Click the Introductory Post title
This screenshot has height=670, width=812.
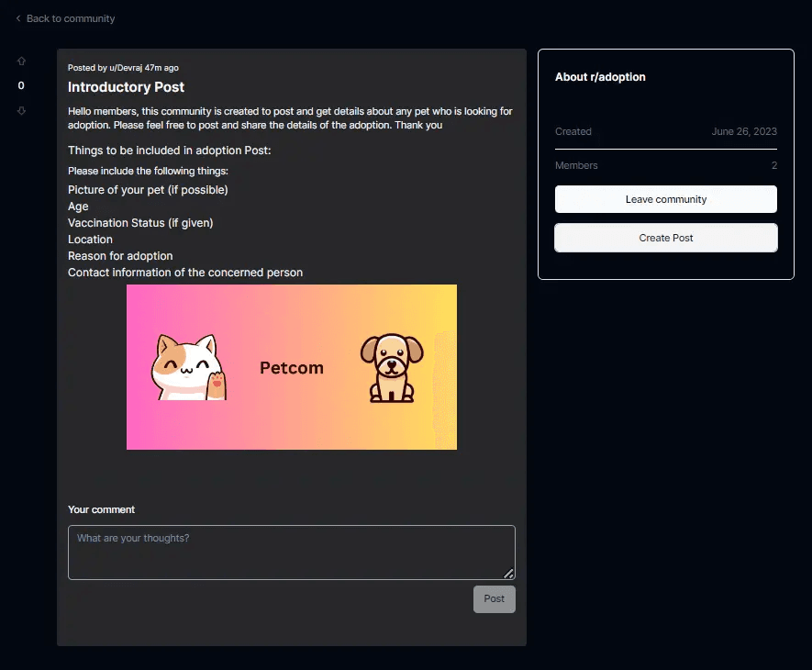pyautogui.click(x=126, y=87)
